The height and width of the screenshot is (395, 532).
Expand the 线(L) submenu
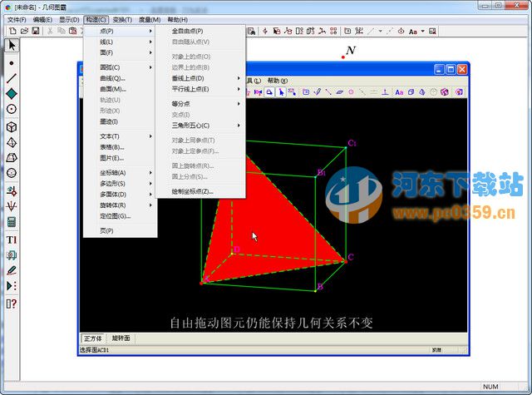(x=120, y=42)
